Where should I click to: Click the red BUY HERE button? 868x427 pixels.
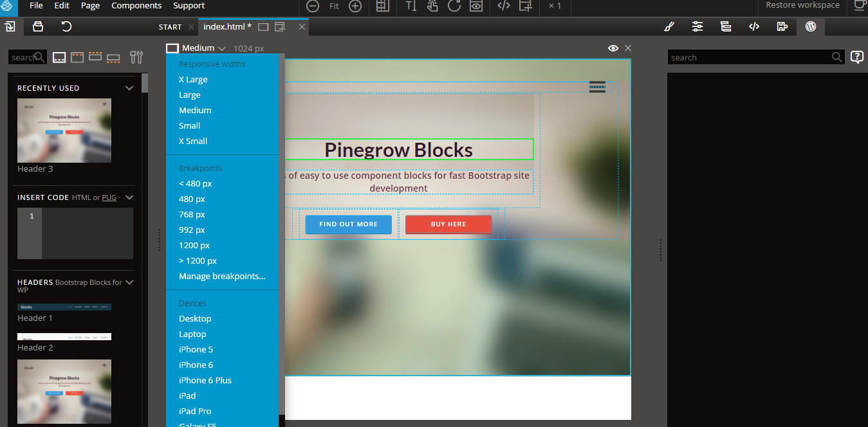[x=448, y=224]
